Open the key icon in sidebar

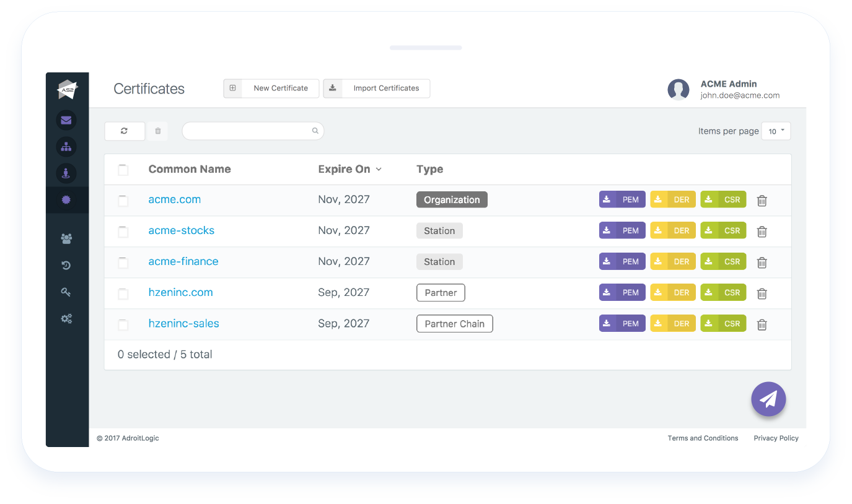[66, 292]
